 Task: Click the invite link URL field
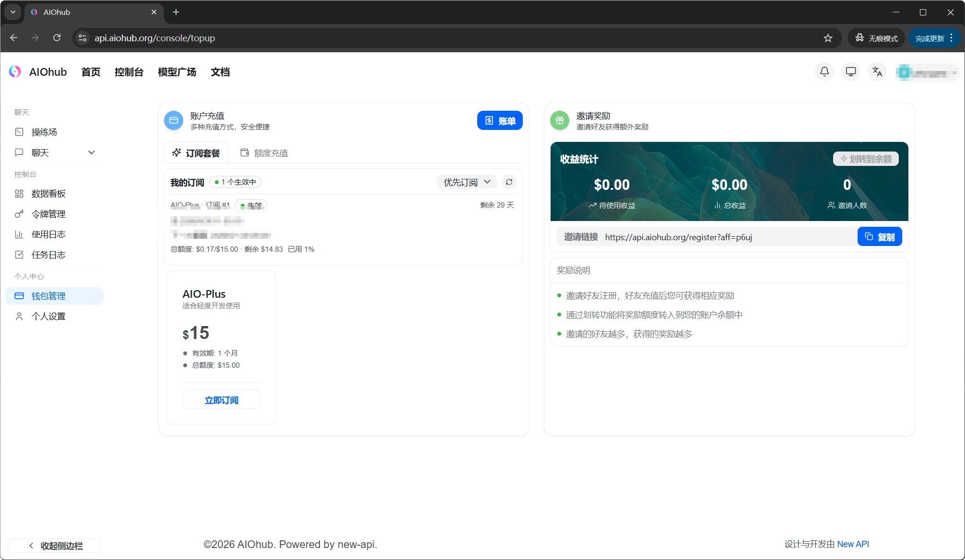[707, 237]
